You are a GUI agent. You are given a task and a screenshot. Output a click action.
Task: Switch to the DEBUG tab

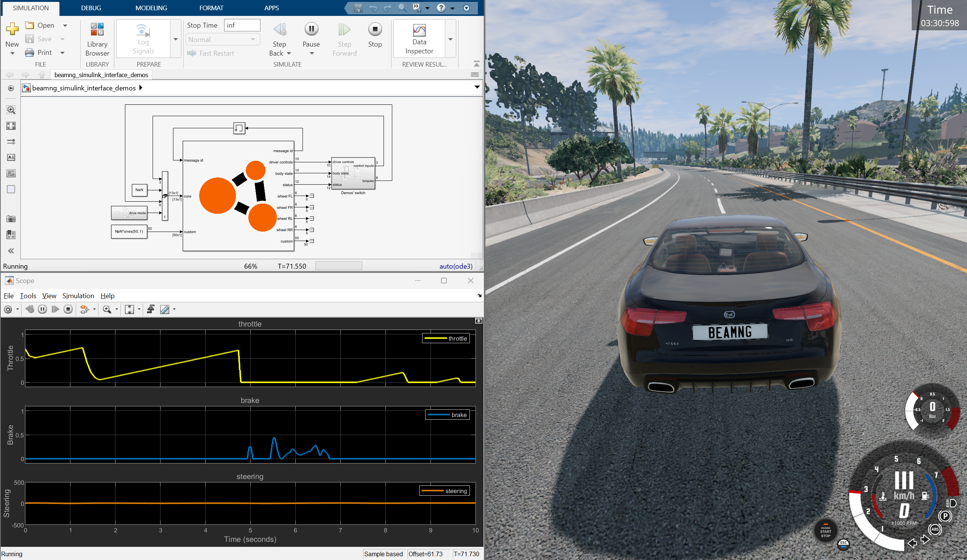pos(91,8)
